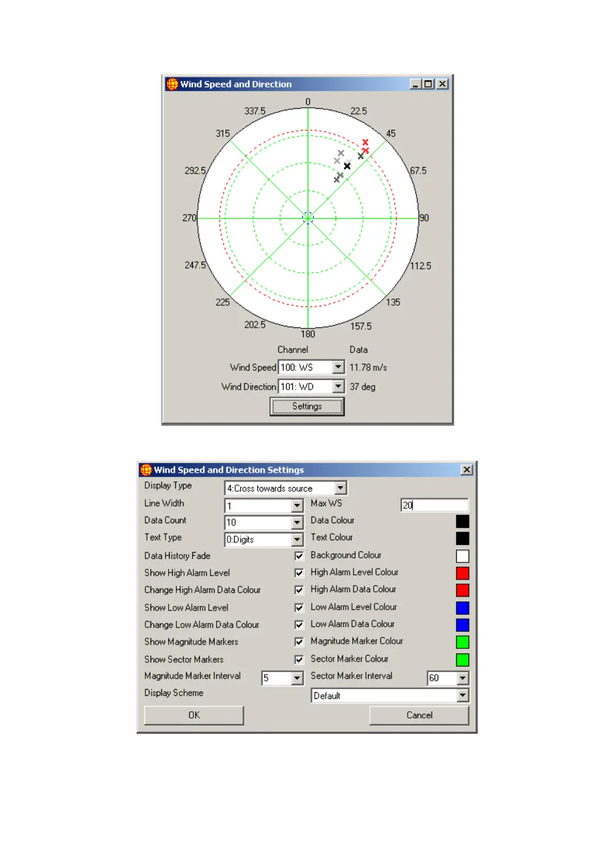The width and height of the screenshot is (614, 868).
Task: Uncheck Show High Alarm Level
Action: pos(299,573)
